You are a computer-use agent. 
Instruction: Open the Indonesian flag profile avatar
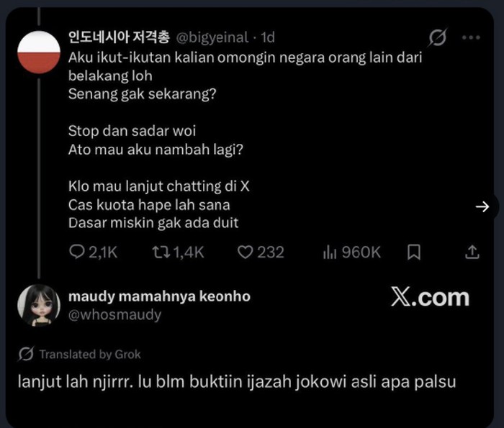coord(39,52)
